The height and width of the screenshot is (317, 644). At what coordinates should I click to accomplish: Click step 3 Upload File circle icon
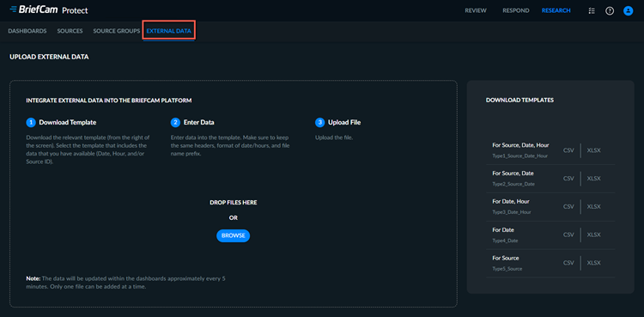point(320,123)
